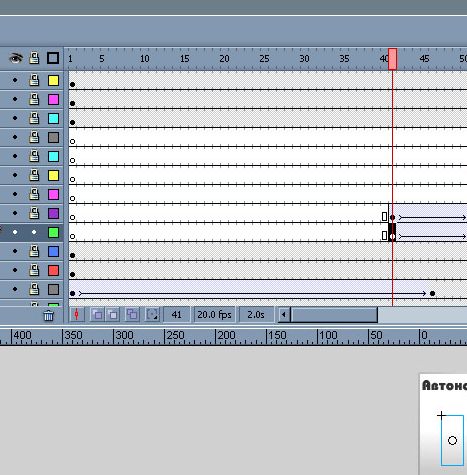Select the highlighted frame 41 keyframe on the green layer
The height and width of the screenshot is (475, 467).
392,232
